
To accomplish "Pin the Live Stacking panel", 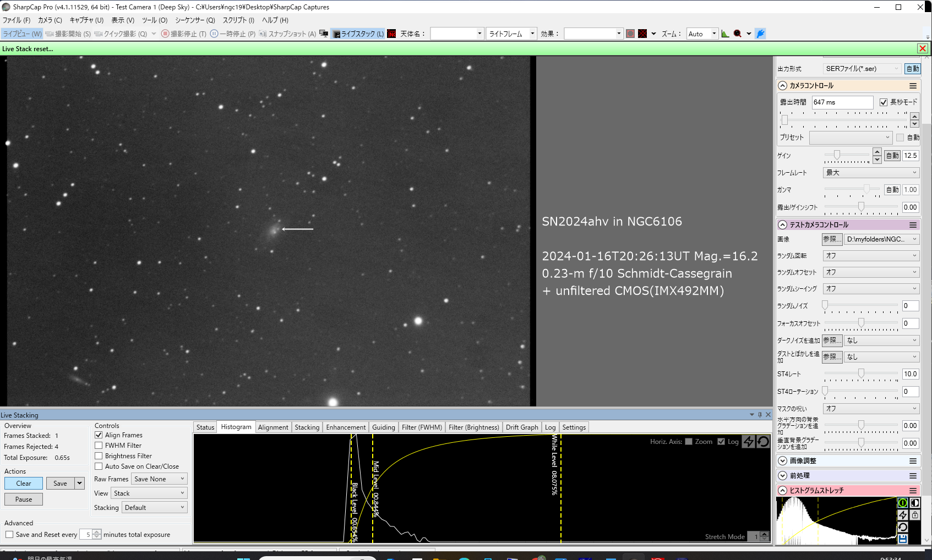I will pos(760,415).
